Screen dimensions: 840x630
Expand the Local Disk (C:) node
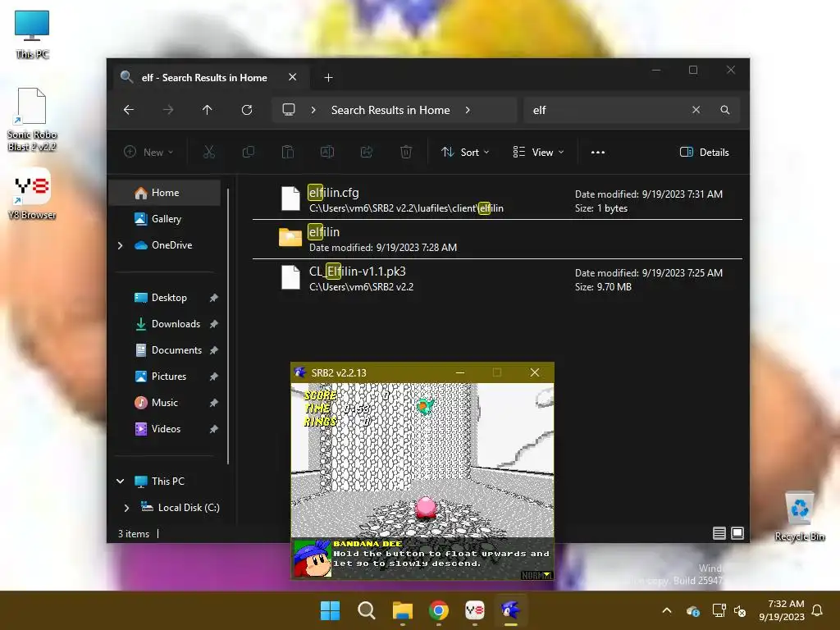tap(126, 507)
